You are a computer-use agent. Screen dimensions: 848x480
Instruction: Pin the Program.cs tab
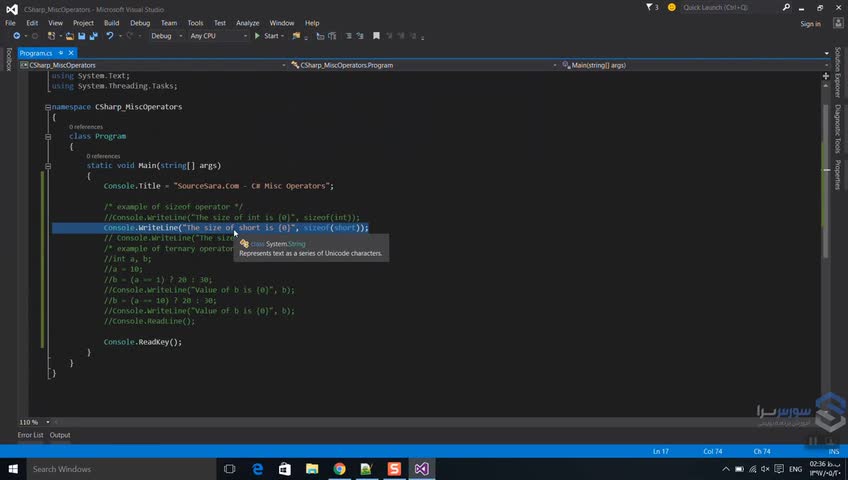coord(61,53)
